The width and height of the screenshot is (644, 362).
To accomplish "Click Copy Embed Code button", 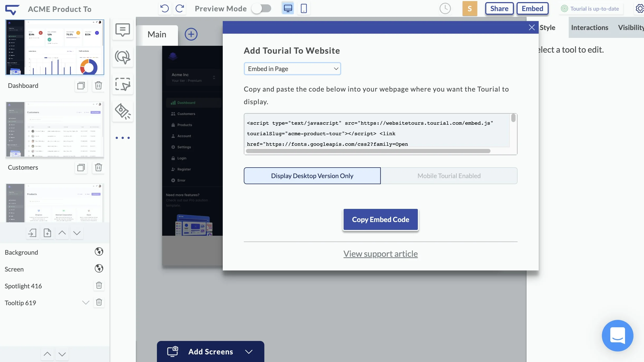I will (381, 219).
